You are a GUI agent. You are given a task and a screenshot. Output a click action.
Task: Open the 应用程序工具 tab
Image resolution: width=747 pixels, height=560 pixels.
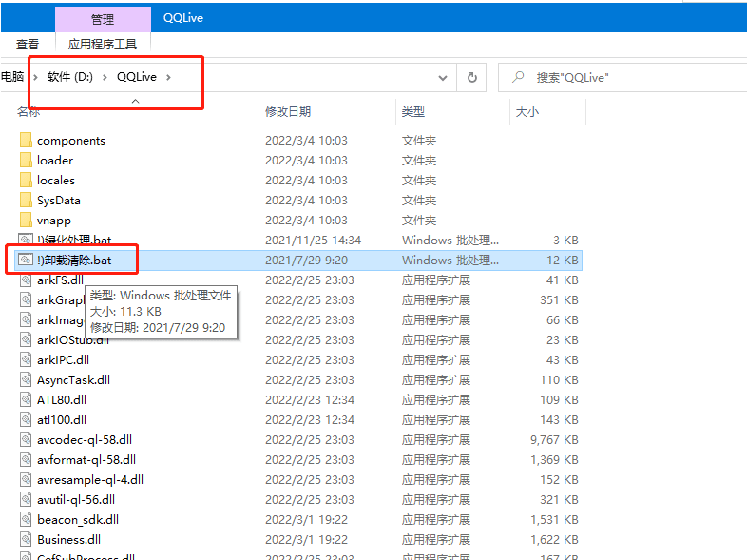point(103,45)
